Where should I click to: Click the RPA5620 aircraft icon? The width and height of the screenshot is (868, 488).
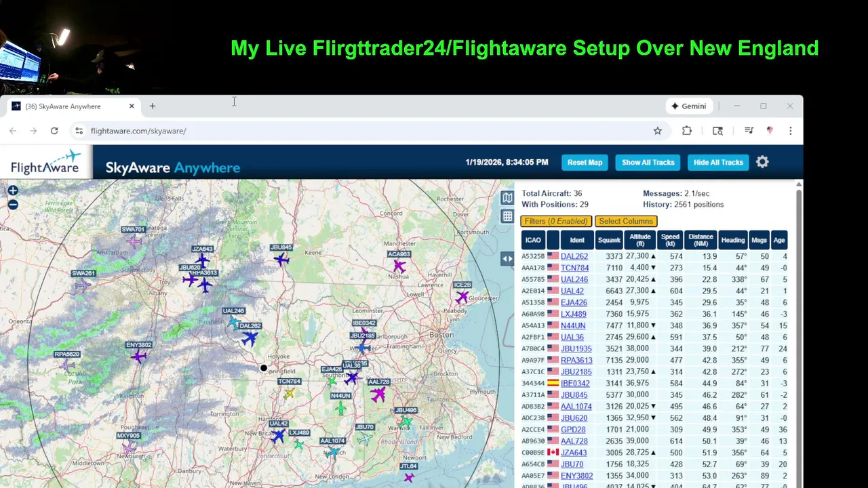pyautogui.click(x=66, y=365)
